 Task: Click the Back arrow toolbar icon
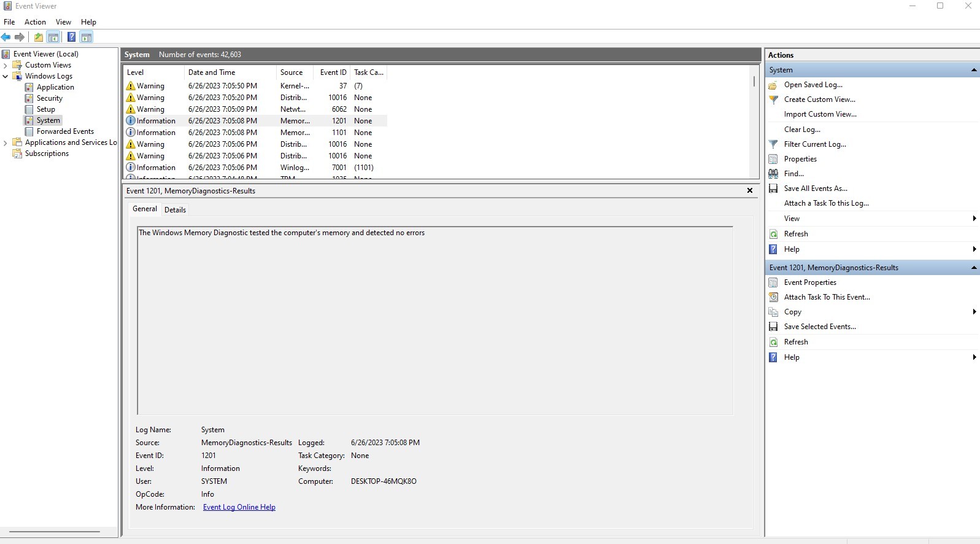point(6,37)
